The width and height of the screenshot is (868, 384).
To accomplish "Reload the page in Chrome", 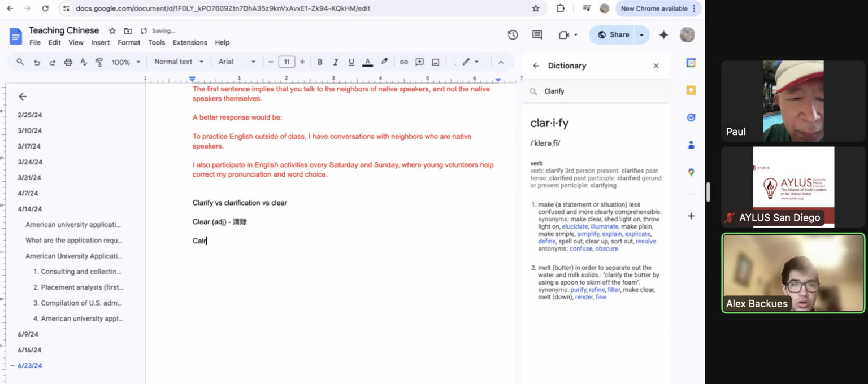I will pos(45,8).
